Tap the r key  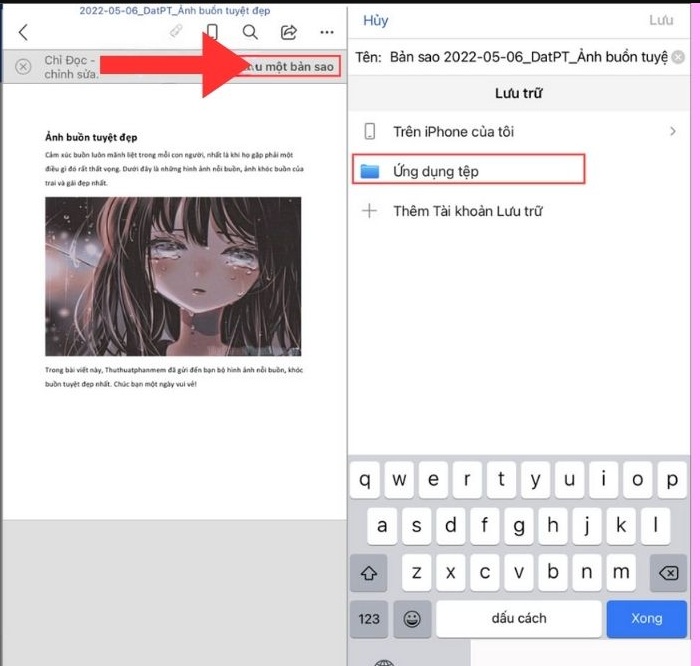467,480
